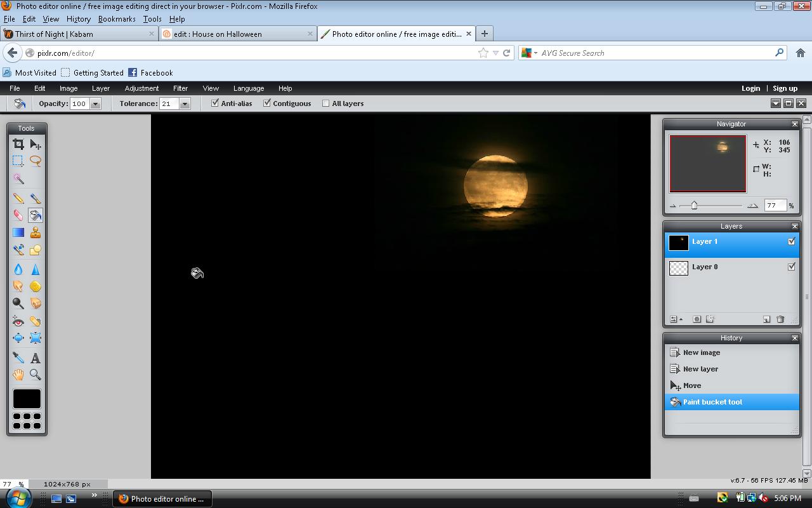Toggle the Contiguous checkbox
Viewport: 812px width, 508px height.
coord(267,103)
